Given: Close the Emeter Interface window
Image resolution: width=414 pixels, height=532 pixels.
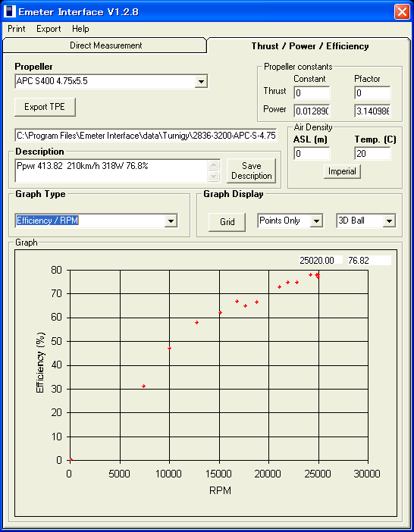Looking at the screenshot, I should pyautogui.click(x=402, y=12).
